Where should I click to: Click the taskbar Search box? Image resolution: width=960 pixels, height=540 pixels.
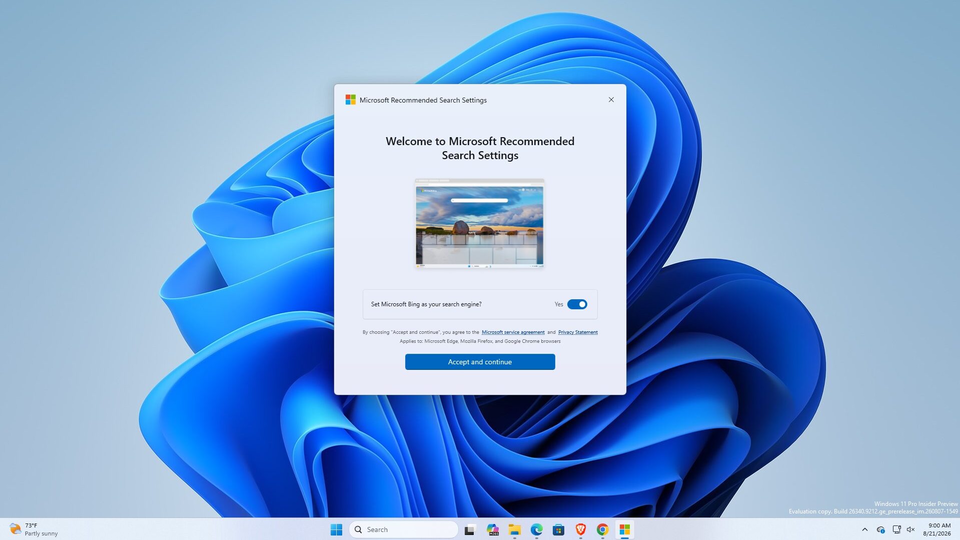403,530
